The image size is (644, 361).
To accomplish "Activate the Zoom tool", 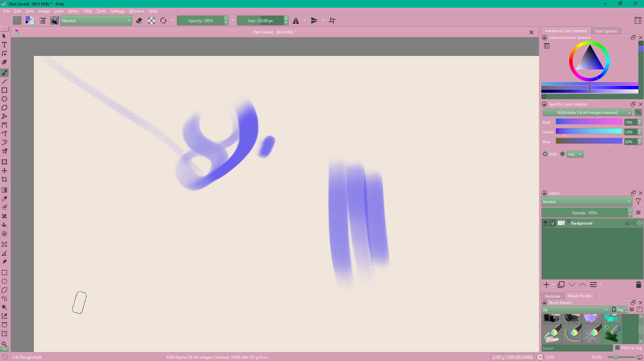I will coord(4,344).
